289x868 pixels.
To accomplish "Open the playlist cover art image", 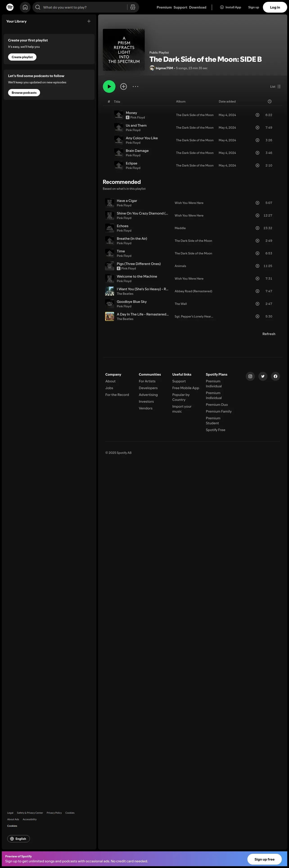I will (x=124, y=50).
